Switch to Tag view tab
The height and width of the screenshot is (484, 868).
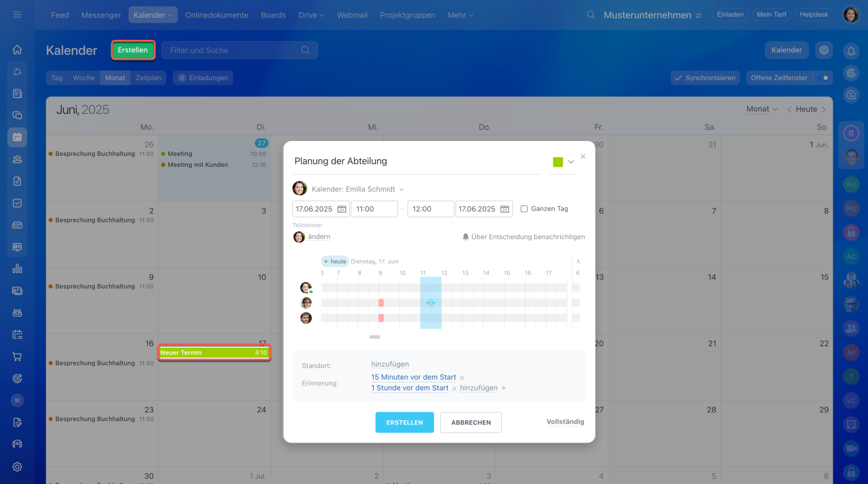[57, 78]
